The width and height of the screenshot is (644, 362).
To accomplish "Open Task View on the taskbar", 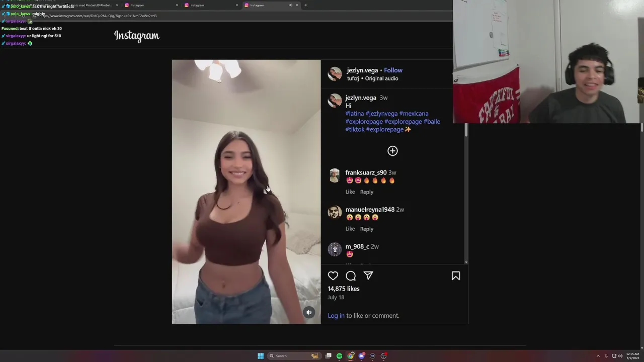I will click(329, 356).
